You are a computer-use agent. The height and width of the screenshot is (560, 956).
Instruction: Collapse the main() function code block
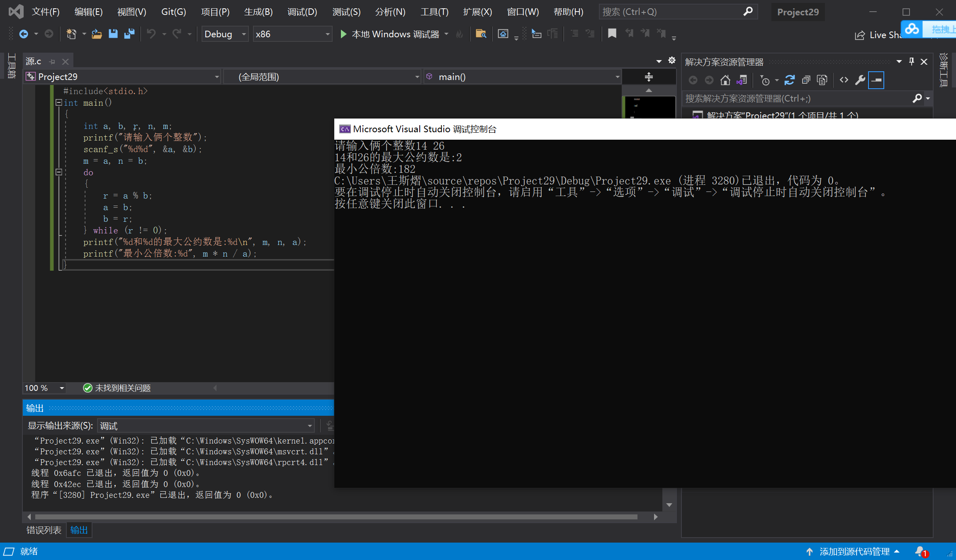click(59, 102)
